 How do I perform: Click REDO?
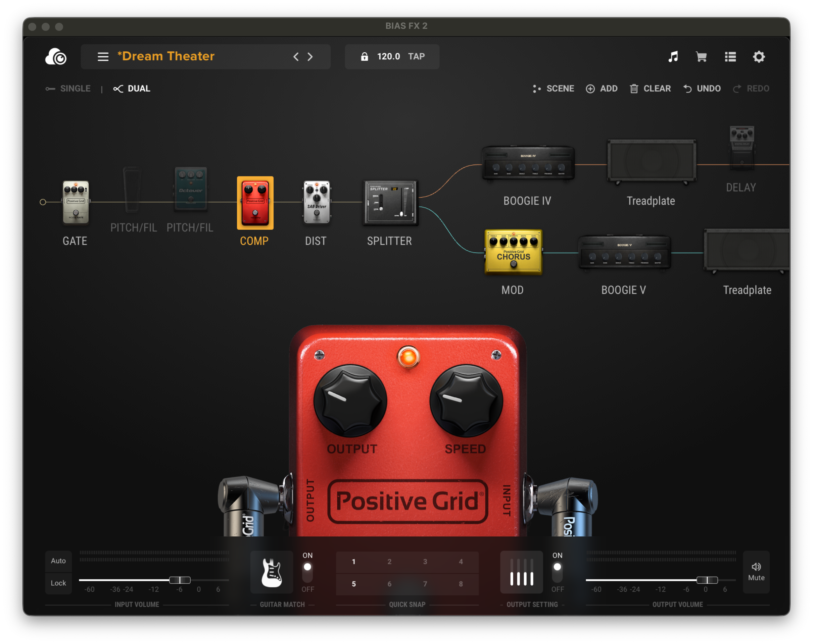[751, 89]
